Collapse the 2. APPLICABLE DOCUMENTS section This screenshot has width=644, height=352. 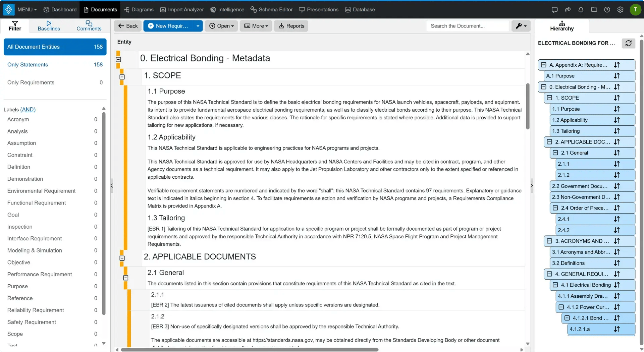[122, 258]
